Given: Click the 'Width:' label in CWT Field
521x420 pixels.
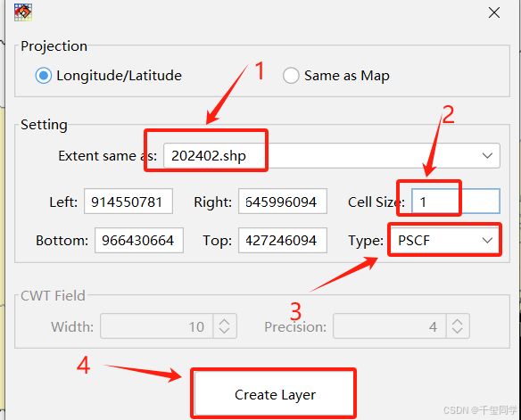Looking at the screenshot, I should tap(72, 326).
